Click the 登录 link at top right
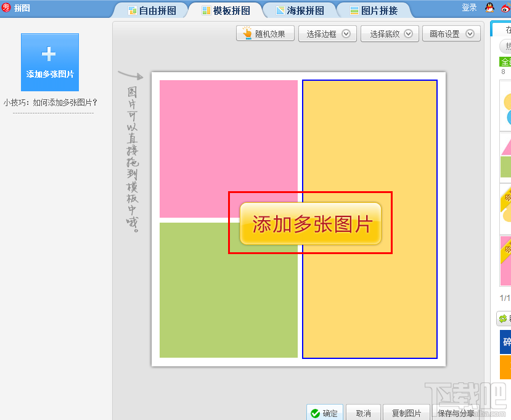The height and width of the screenshot is (420, 511). tap(468, 7)
